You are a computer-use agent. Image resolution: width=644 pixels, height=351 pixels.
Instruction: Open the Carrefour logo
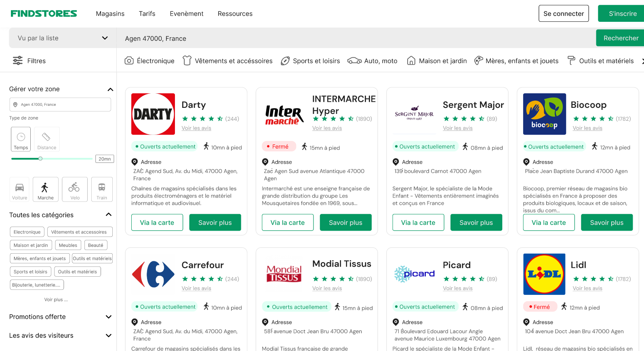(153, 274)
